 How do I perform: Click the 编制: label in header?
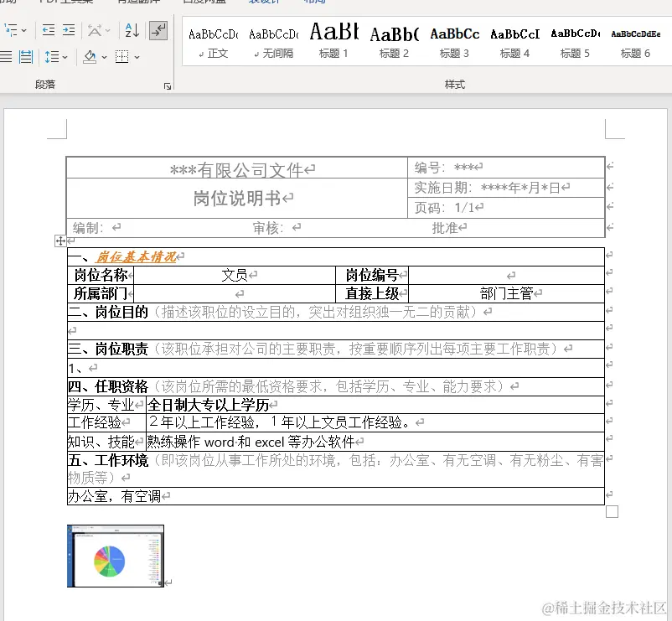(x=88, y=228)
